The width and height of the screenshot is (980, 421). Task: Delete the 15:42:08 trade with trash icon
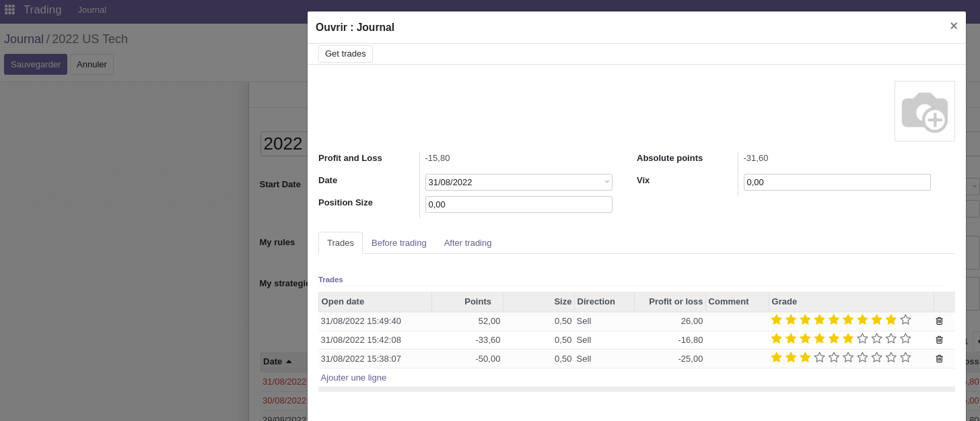[939, 339]
